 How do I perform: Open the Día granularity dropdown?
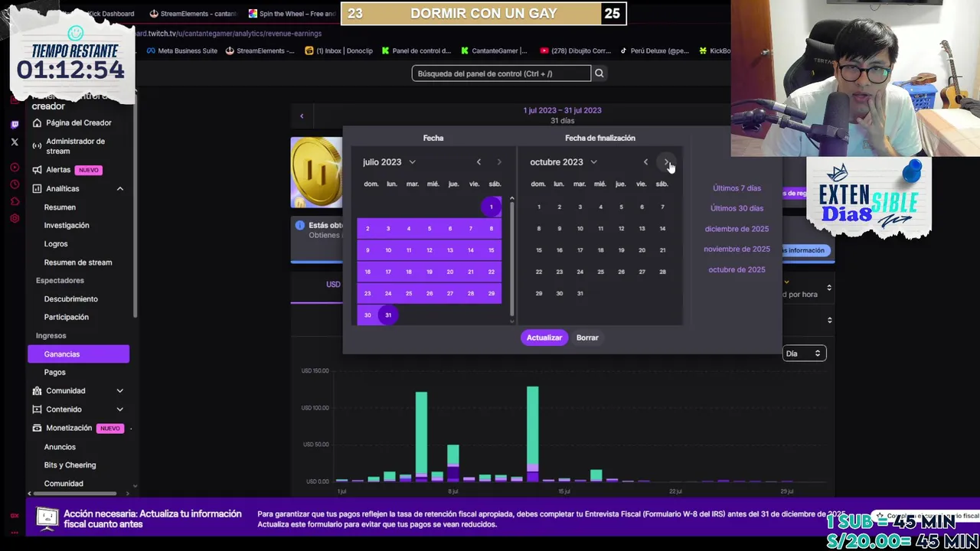pyautogui.click(x=804, y=354)
